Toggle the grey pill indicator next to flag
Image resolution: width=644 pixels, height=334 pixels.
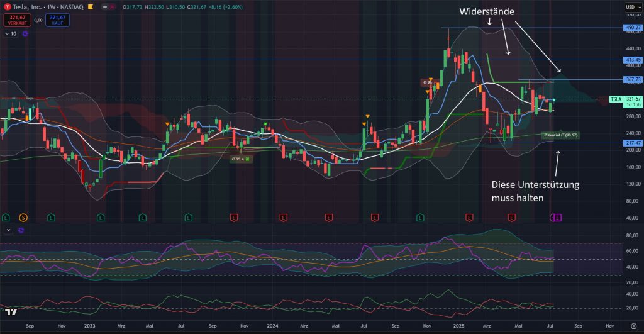pos(105,7)
